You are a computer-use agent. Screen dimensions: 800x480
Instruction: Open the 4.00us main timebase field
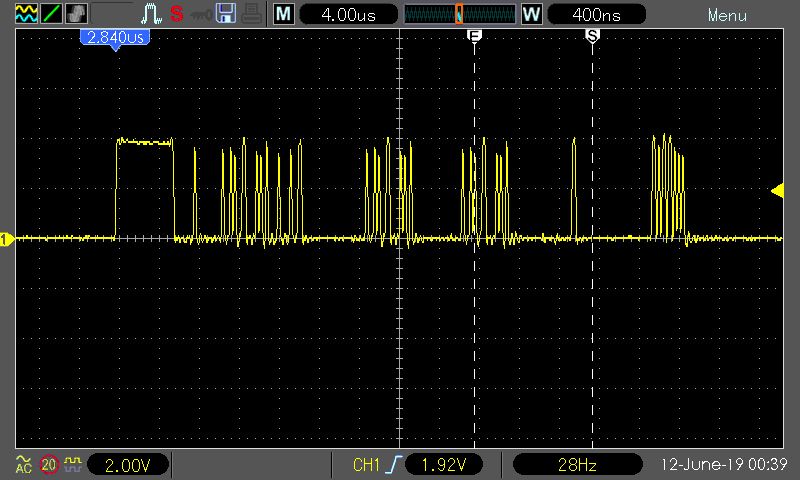347,14
